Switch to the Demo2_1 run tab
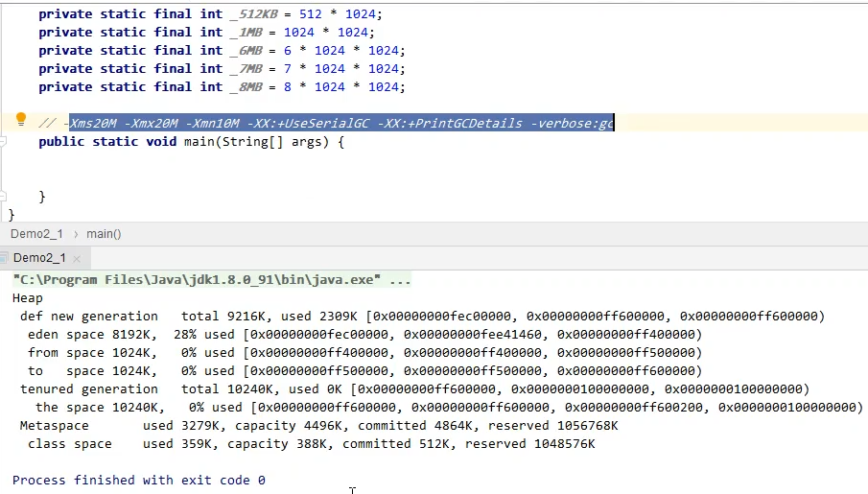868x494 pixels. pyautogui.click(x=39, y=258)
